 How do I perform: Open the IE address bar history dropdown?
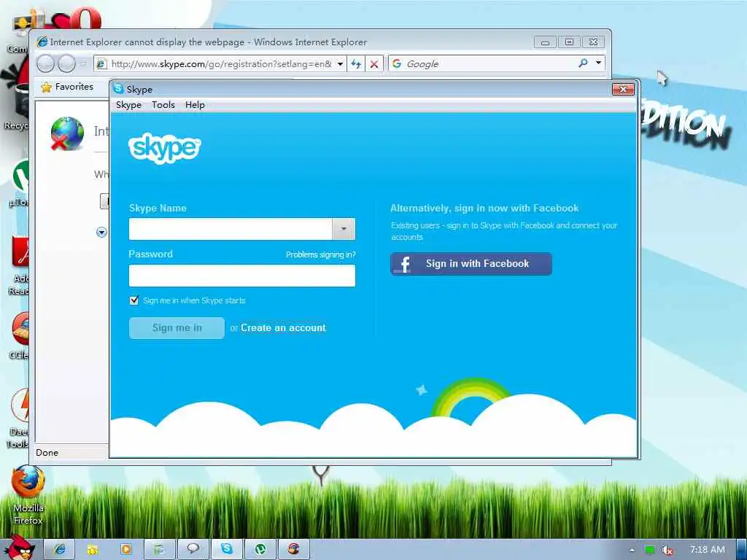(340, 64)
